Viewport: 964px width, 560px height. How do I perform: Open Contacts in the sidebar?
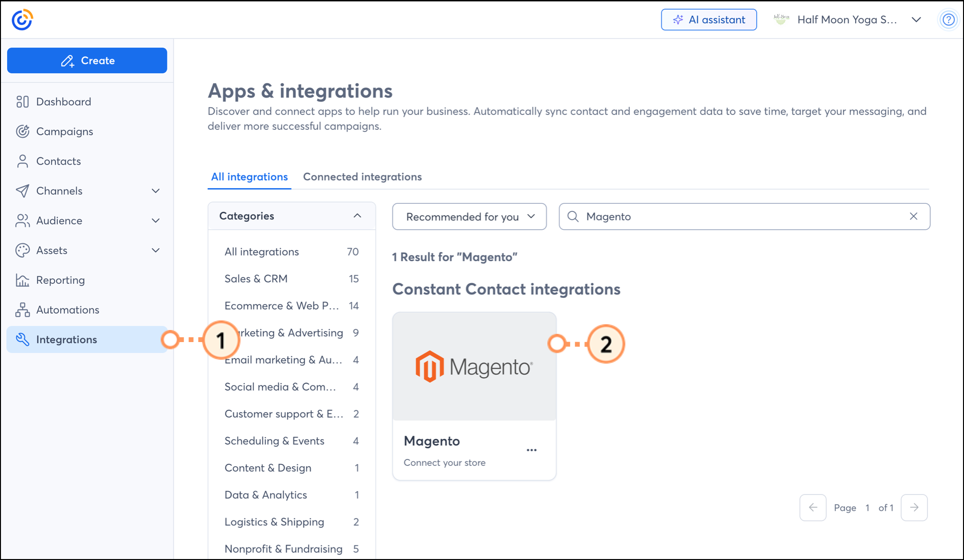coord(58,161)
